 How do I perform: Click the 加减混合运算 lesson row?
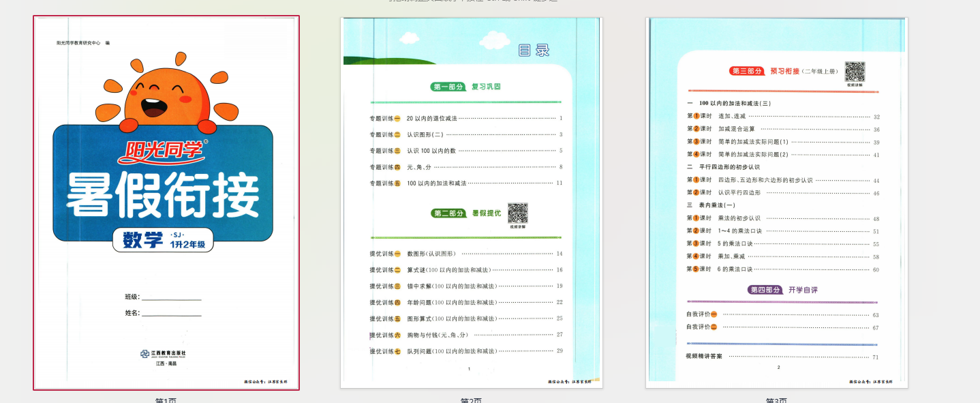783,129
